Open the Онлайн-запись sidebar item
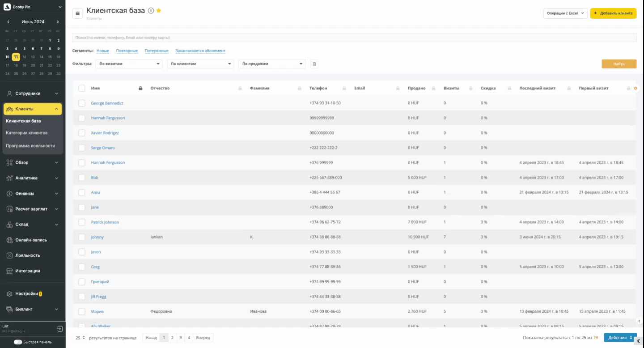 click(x=33, y=240)
